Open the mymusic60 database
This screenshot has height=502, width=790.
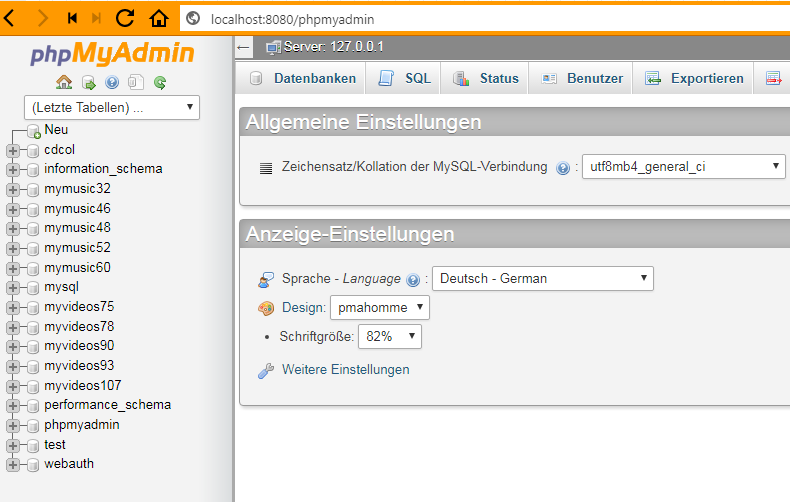tap(77, 268)
